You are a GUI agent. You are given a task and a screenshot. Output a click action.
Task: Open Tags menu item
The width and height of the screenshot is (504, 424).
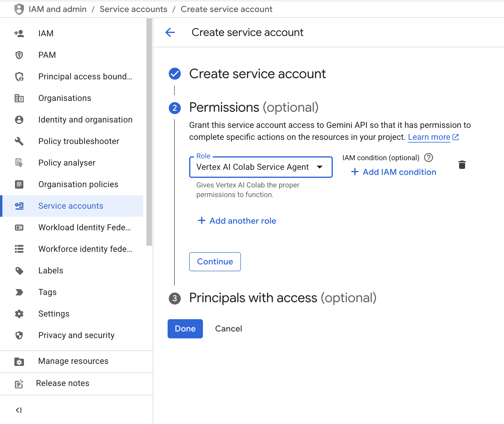click(x=72, y=292)
